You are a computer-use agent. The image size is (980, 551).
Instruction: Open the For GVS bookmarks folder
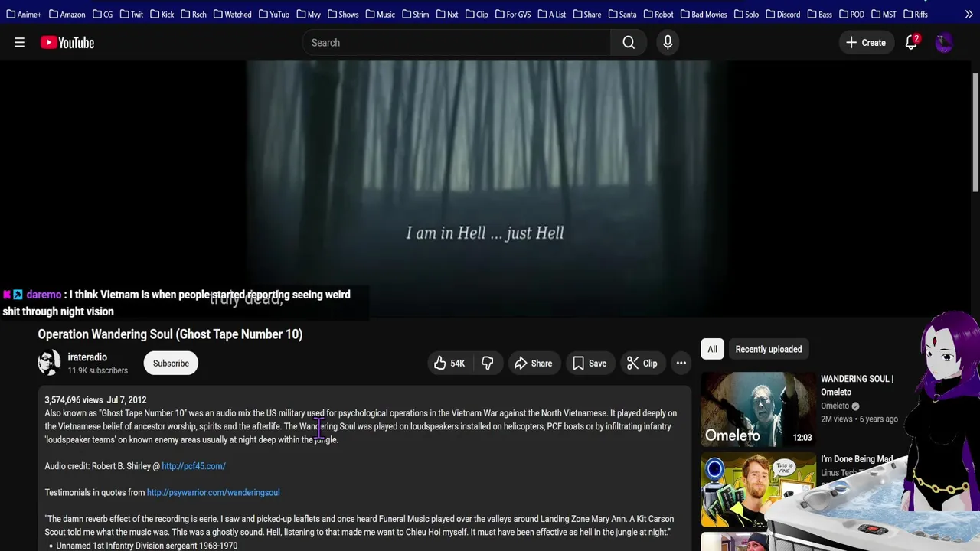[x=512, y=14]
